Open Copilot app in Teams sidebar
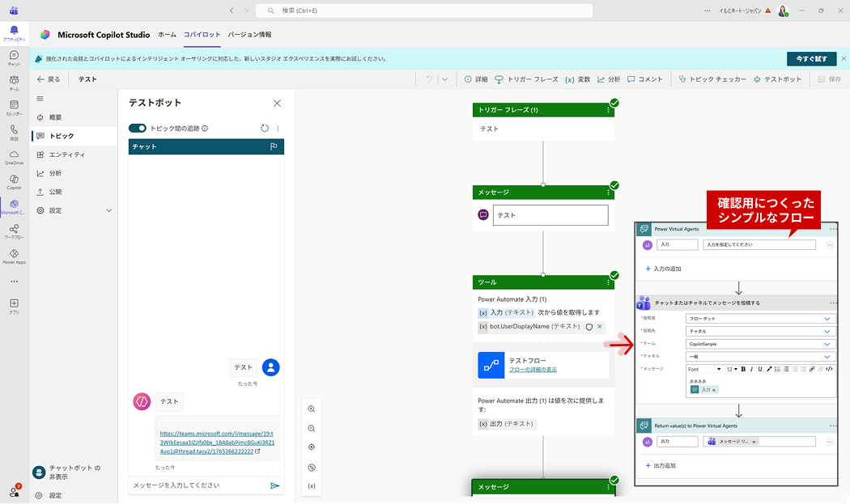The image size is (850, 504). [x=14, y=181]
